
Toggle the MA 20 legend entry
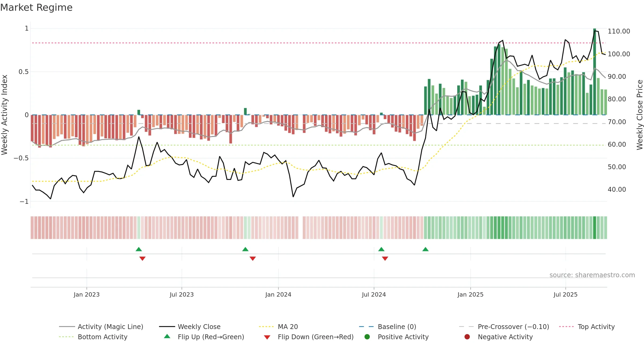click(x=278, y=327)
